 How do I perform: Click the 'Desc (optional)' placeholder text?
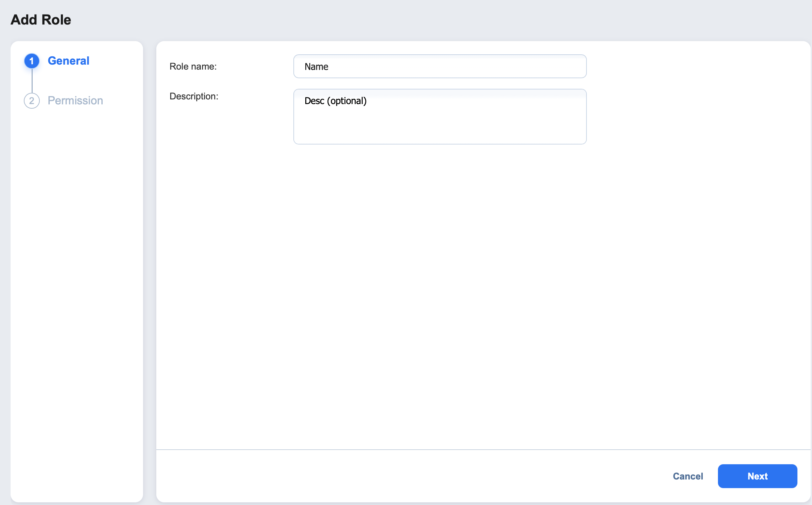pos(335,101)
